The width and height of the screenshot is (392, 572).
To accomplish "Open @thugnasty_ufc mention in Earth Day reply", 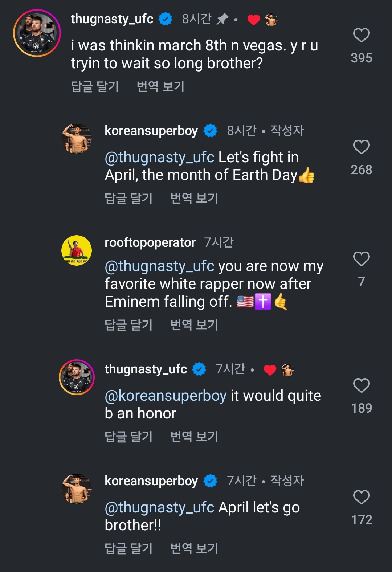I will click(x=159, y=158).
